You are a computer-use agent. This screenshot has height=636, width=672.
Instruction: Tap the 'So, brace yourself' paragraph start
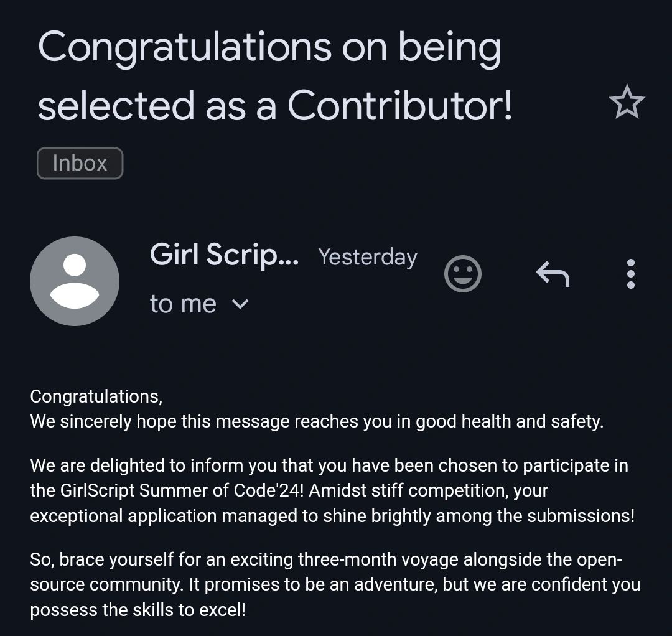(x=102, y=559)
